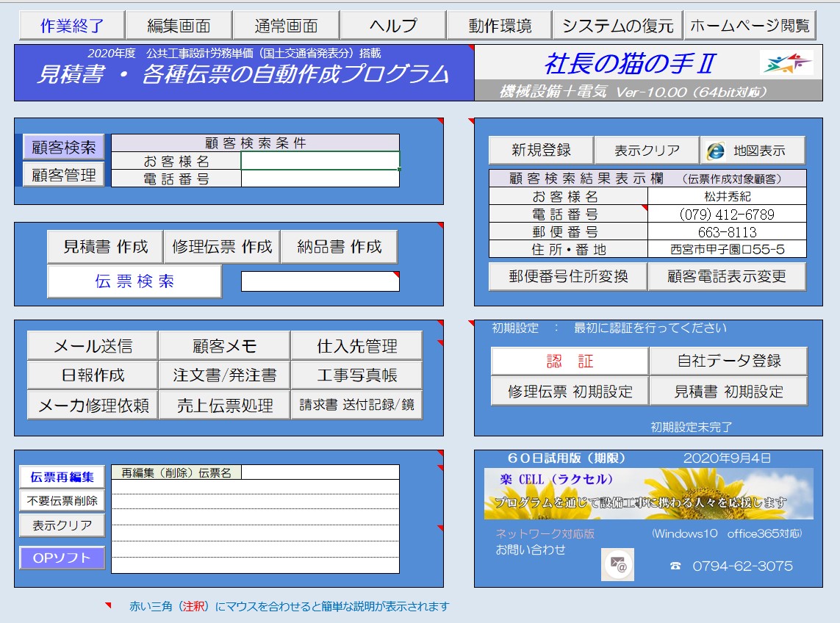The width and height of the screenshot is (840, 623).
Task: Click 顧客電話表示変更 button
Action: pyautogui.click(x=727, y=276)
